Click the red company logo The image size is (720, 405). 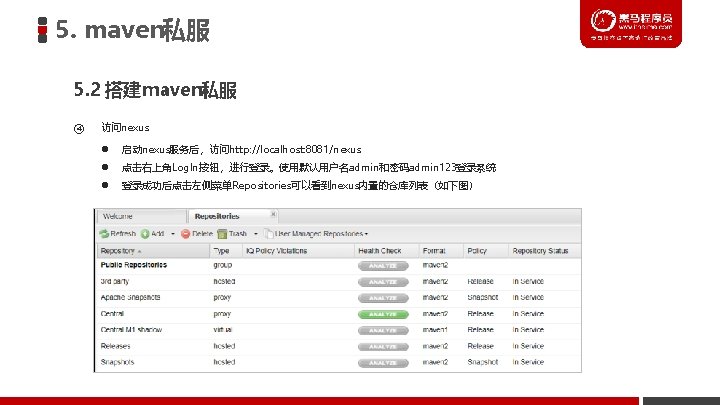click(631, 23)
